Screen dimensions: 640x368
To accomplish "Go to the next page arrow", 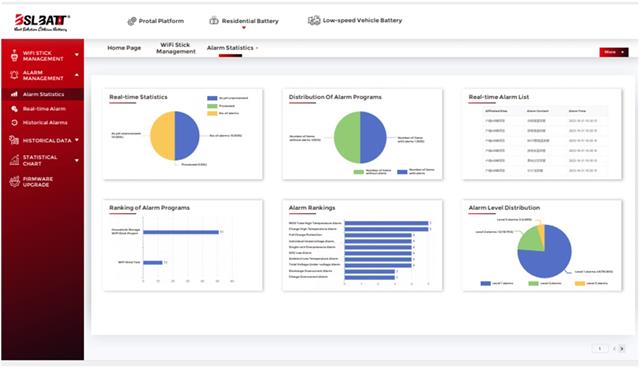I will [x=622, y=348].
